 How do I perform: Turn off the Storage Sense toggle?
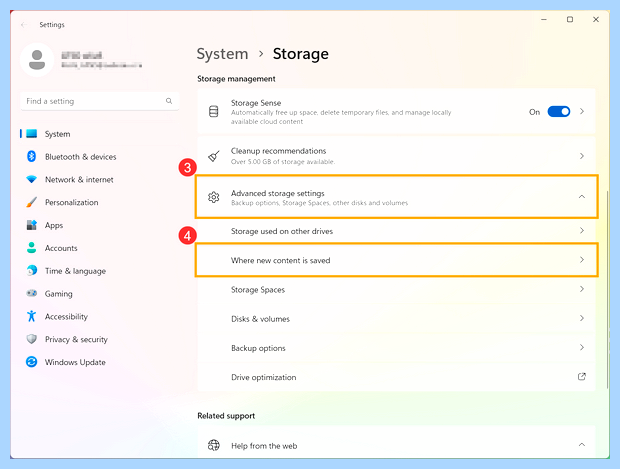tap(558, 112)
